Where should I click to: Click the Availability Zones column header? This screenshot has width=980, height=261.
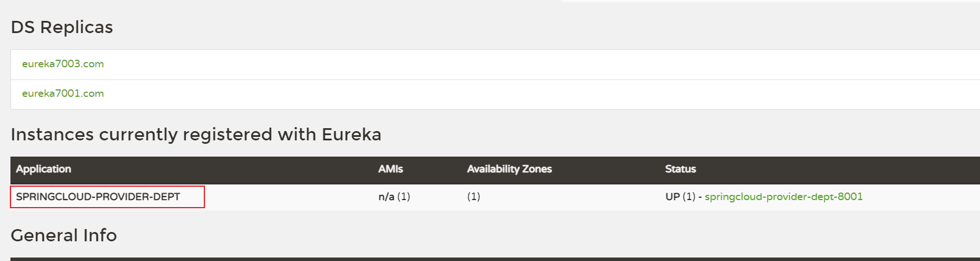[x=509, y=169]
